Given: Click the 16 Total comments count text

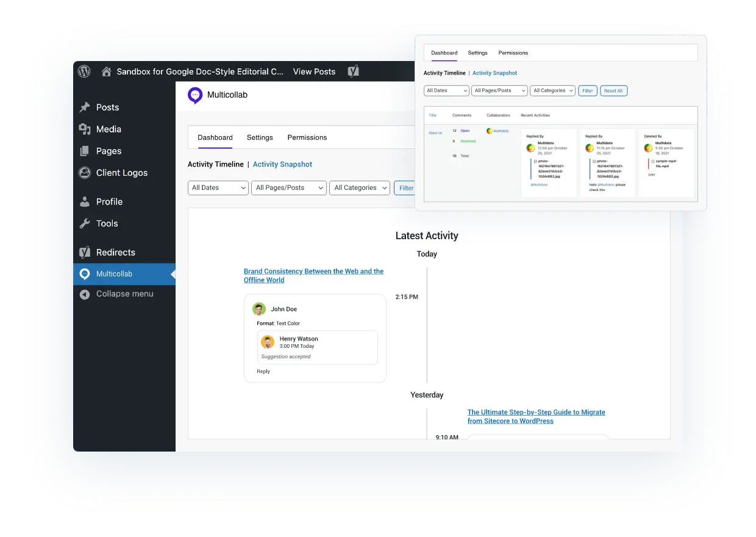Looking at the screenshot, I should (460, 156).
